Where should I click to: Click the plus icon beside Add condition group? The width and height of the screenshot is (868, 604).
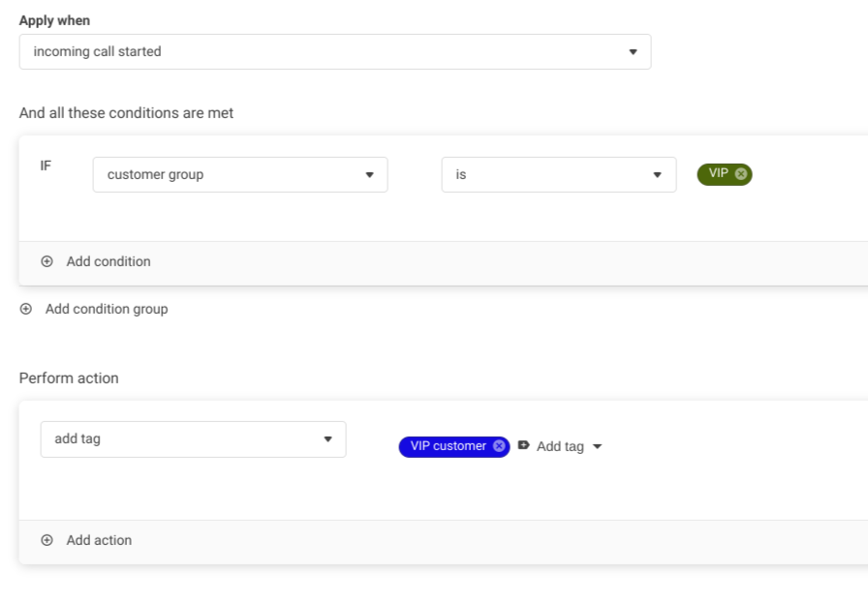pos(26,310)
